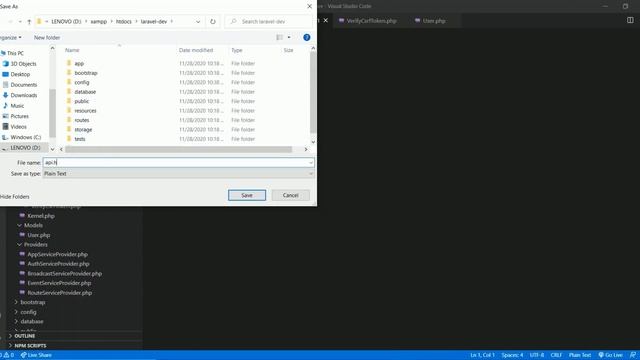The height and width of the screenshot is (360, 640).
Task: Select LENOVO (D:) in the breadcrumb
Action: (66, 22)
